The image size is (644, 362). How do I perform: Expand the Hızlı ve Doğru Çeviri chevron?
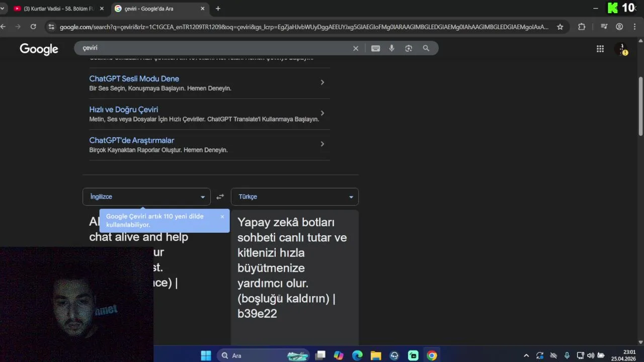coord(323,113)
